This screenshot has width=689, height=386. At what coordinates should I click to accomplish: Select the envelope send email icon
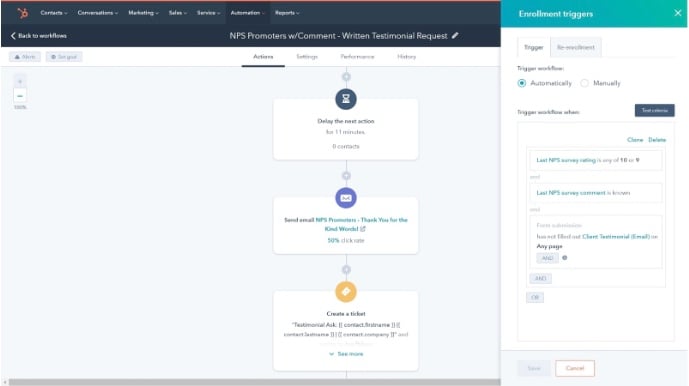coord(346,198)
